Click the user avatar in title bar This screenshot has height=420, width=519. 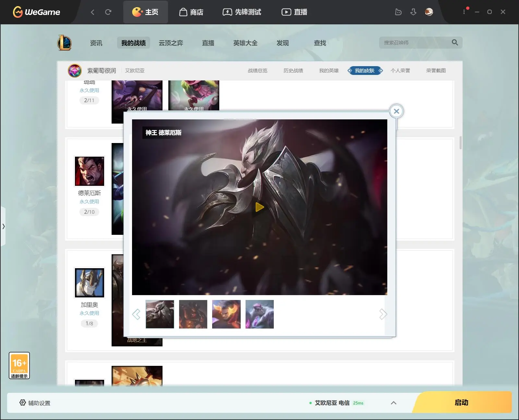429,12
